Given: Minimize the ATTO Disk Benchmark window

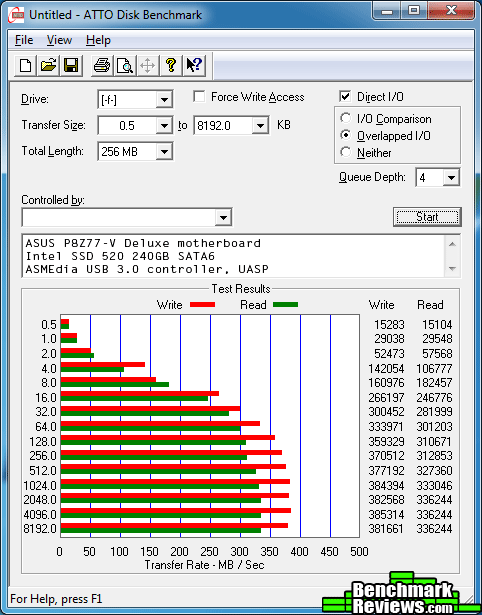Looking at the screenshot, I should click(387, 11).
